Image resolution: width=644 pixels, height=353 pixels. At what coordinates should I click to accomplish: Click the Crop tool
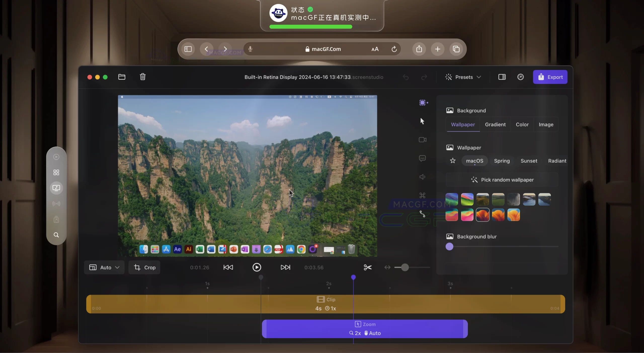coord(145,267)
